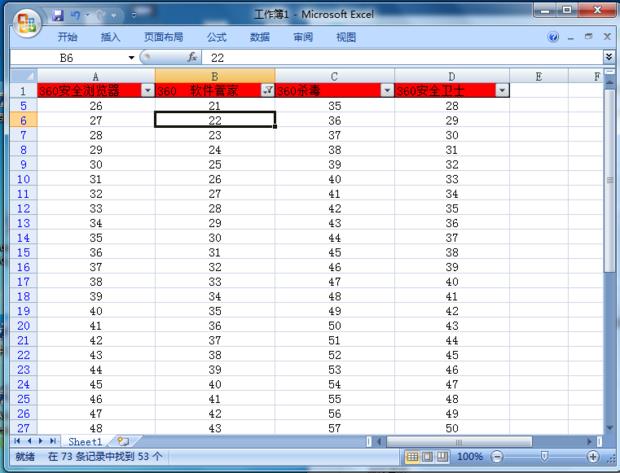Click the insert function fx icon

[x=192, y=58]
